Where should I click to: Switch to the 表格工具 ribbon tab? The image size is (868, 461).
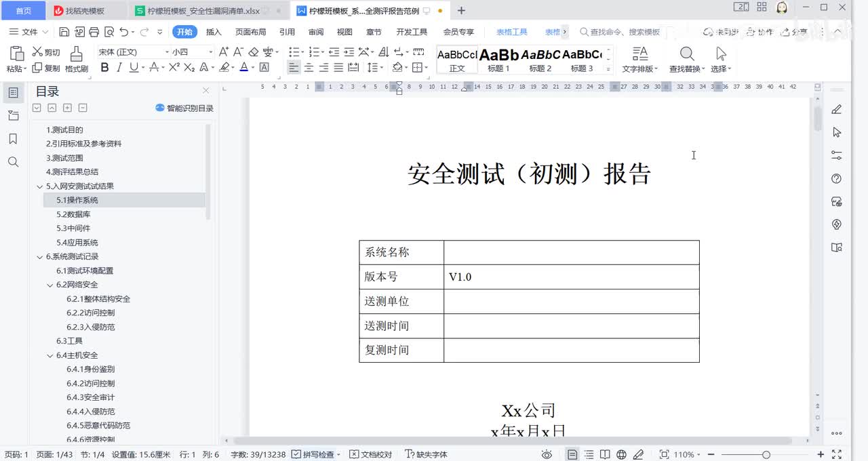coord(511,32)
